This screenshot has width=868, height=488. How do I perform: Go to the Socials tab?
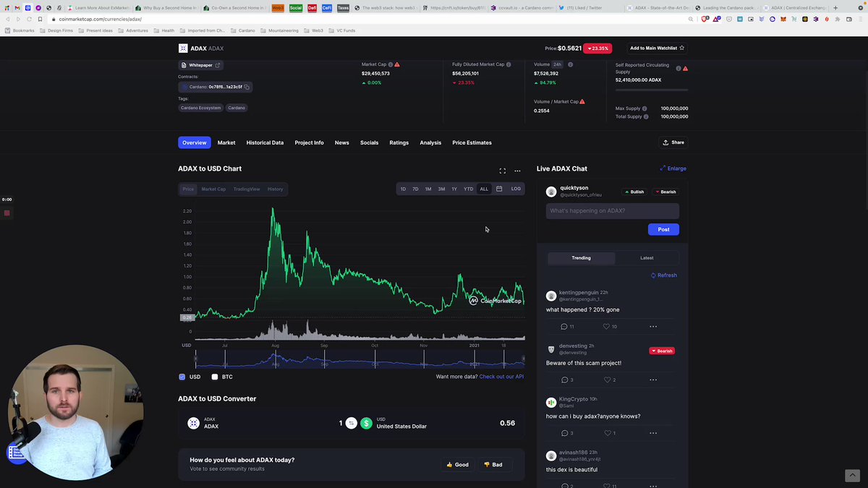coord(369,142)
